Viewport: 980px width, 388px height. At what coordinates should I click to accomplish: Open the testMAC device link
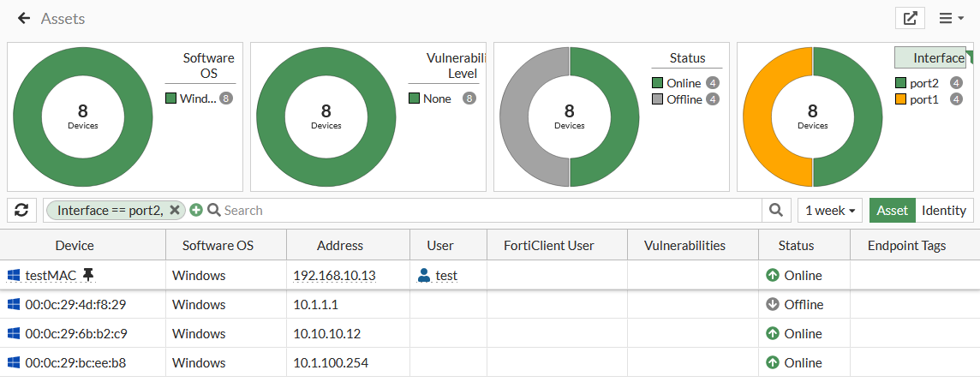51,275
